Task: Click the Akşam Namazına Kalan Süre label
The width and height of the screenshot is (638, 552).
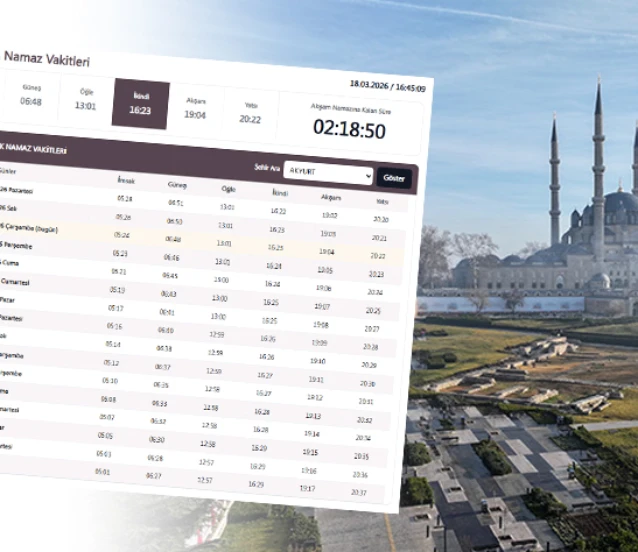Action: coord(349,108)
